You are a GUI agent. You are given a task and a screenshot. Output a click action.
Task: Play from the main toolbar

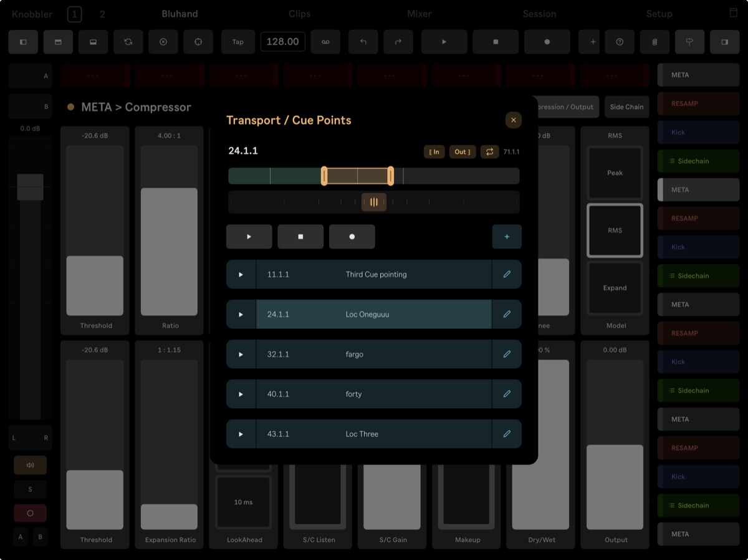(444, 42)
